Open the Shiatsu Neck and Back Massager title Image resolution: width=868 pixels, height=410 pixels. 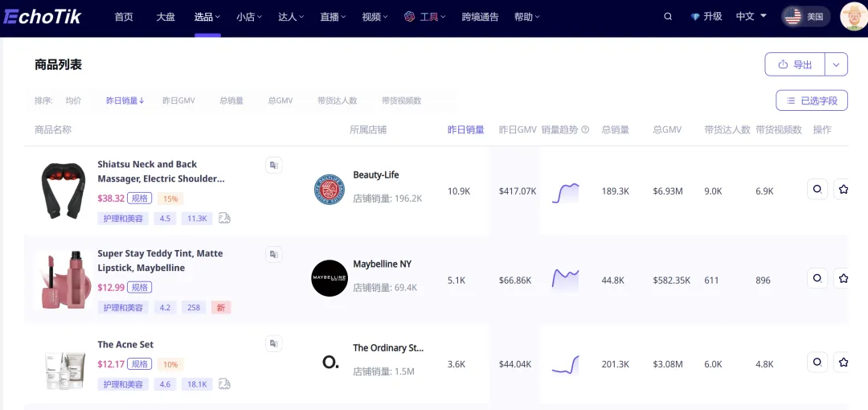coord(161,171)
